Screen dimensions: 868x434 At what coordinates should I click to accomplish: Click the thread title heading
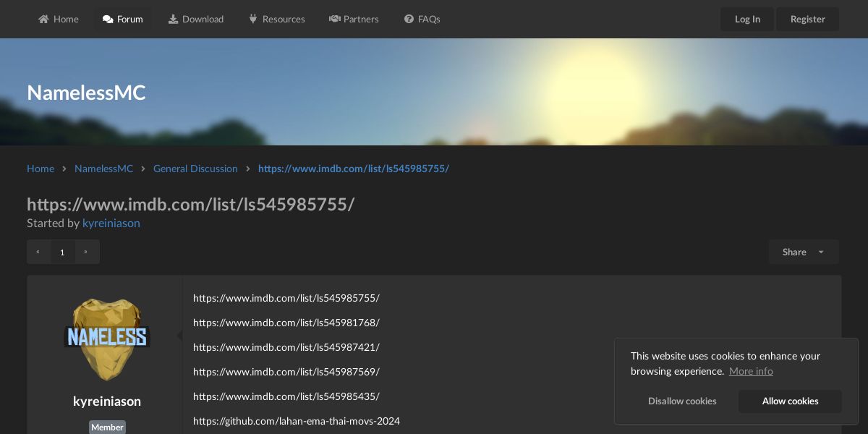[191, 204]
